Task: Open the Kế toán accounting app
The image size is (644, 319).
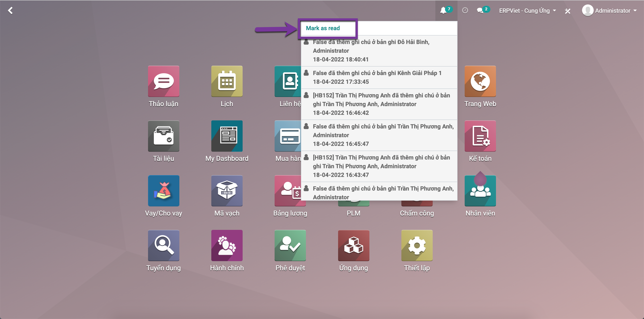Action: tap(480, 136)
